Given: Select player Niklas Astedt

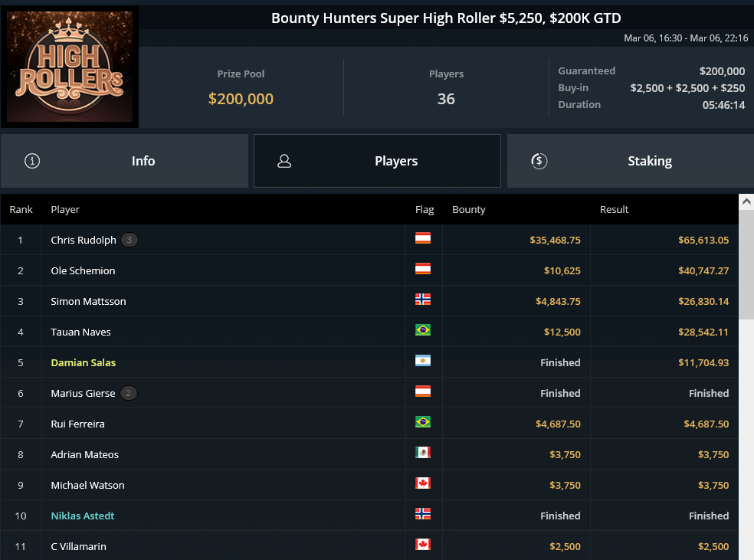Looking at the screenshot, I should (82, 516).
